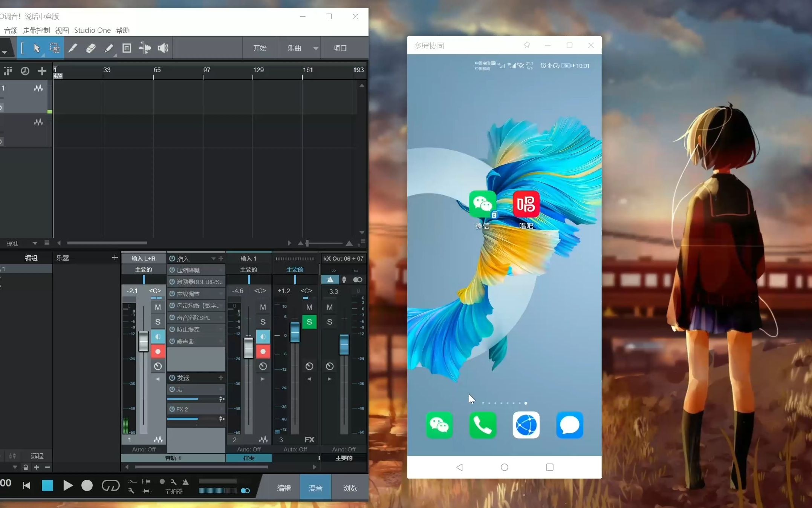
Task: Click the metronome icon on output channel
Action: coord(330,279)
